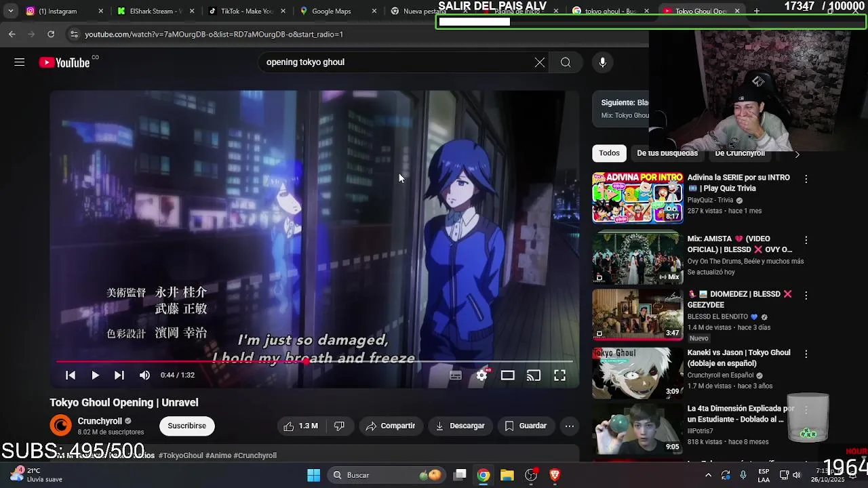Open the DIOMEDEZ video thumbnail
The image size is (868, 488).
coord(637,314)
